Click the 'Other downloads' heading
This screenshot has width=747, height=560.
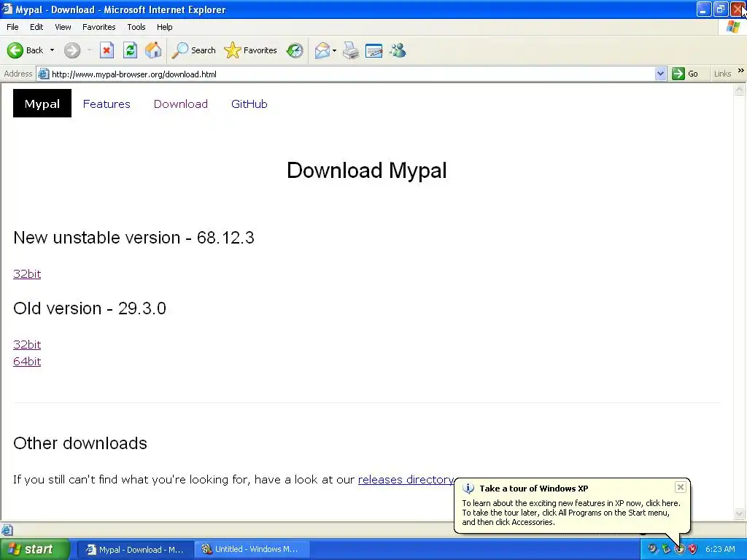(x=80, y=443)
